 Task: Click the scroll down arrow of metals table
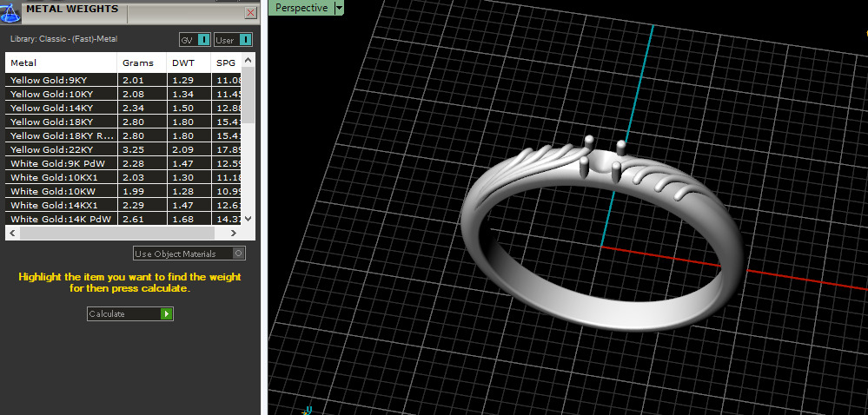pos(248,219)
